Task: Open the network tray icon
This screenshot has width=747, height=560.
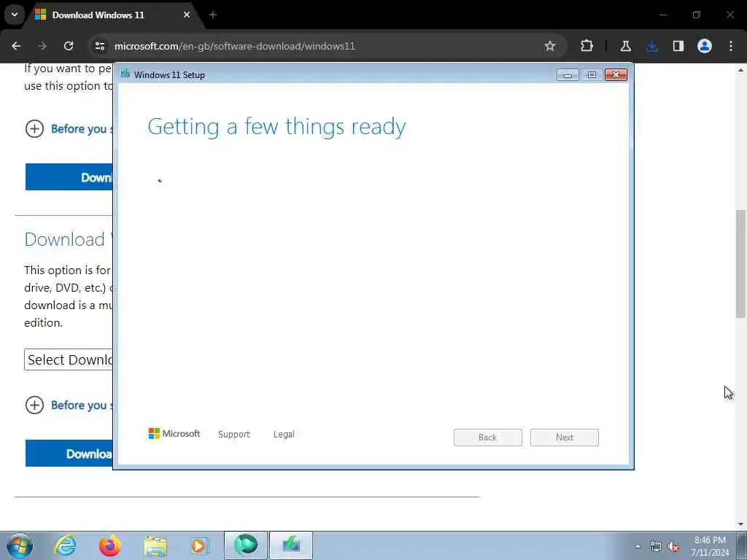Action: pyautogui.click(x=656, y=547)
